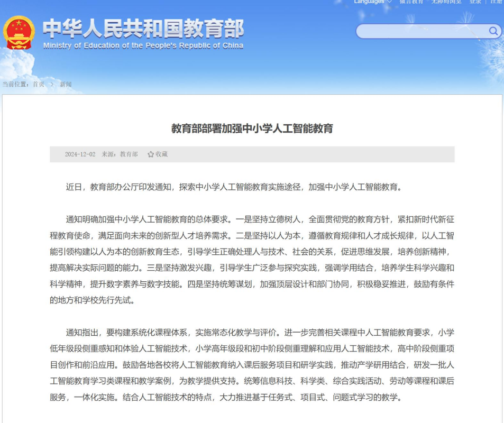Image resolution: width=504 pixels, height=423 pixels.
Task: Click the publish date 2024-12-02
Action: pyautogui.click(x=80, y=154)
